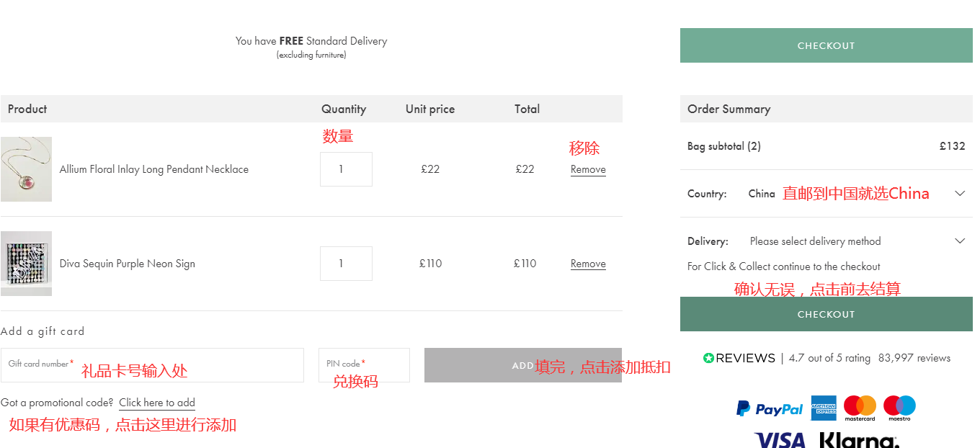
Task: Click 'Click here to add' promo code link
Action: click(157, 403)
